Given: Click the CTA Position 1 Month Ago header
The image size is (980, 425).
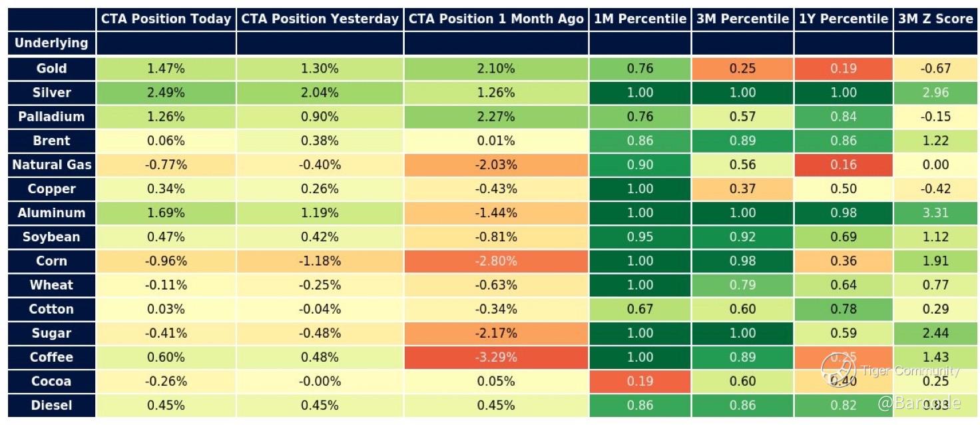Looking at the screenshot, I should (496, 19).
